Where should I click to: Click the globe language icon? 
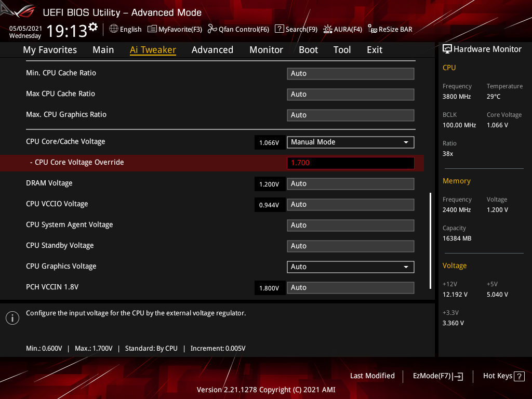(x=114, y=29)
